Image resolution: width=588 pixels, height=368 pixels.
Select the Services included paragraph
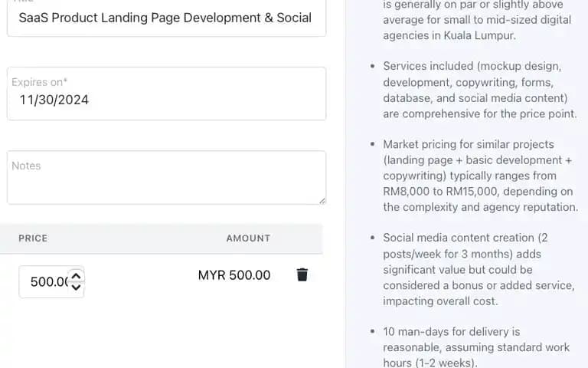coord(479,90)
